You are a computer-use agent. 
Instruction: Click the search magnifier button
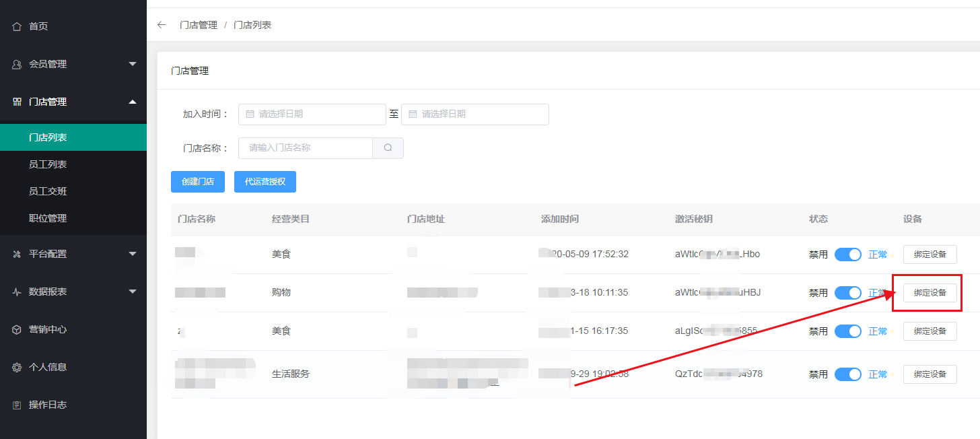coord(388,148)
